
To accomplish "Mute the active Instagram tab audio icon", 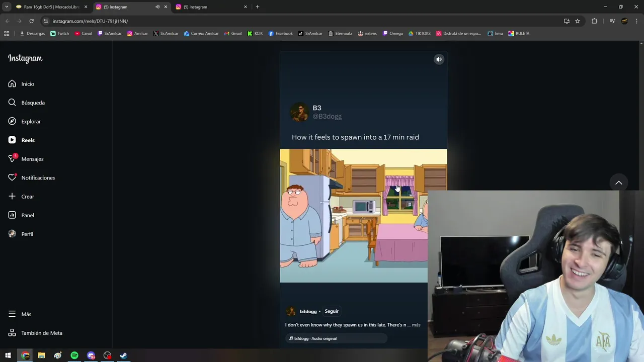I will (x=157, y=7).
